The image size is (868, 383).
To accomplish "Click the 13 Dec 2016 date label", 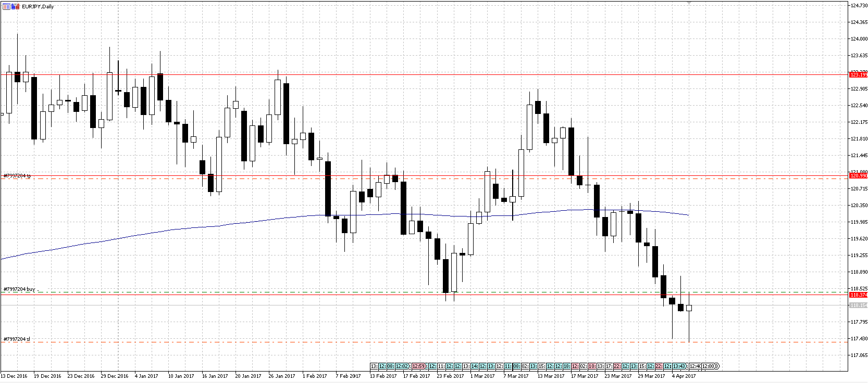I will coord(14,376).
